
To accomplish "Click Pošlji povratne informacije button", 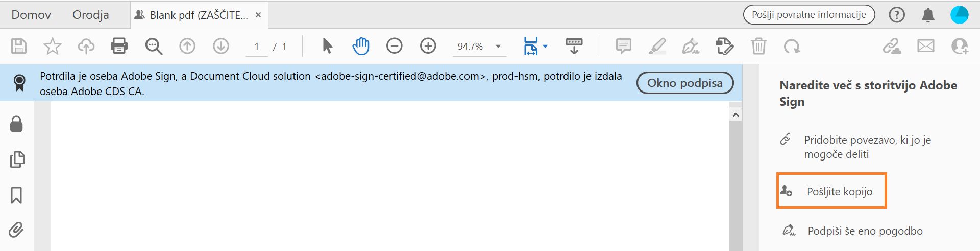I will tap(808, 15).
